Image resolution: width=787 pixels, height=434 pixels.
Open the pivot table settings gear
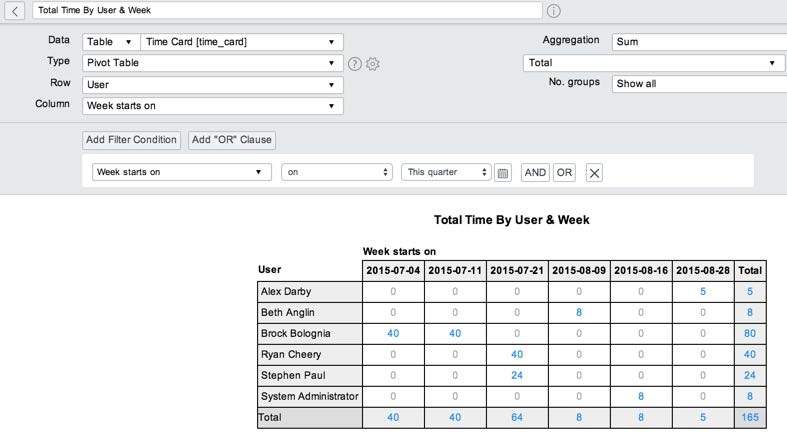tap(372, 64)
